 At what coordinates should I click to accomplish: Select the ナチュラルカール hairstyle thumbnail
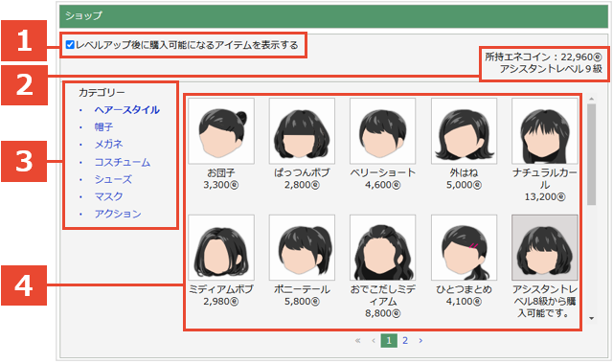coord(545,131)
